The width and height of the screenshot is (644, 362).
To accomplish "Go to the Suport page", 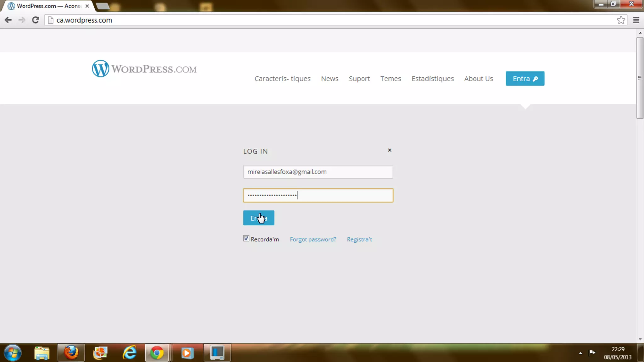I will coord(359,79).
